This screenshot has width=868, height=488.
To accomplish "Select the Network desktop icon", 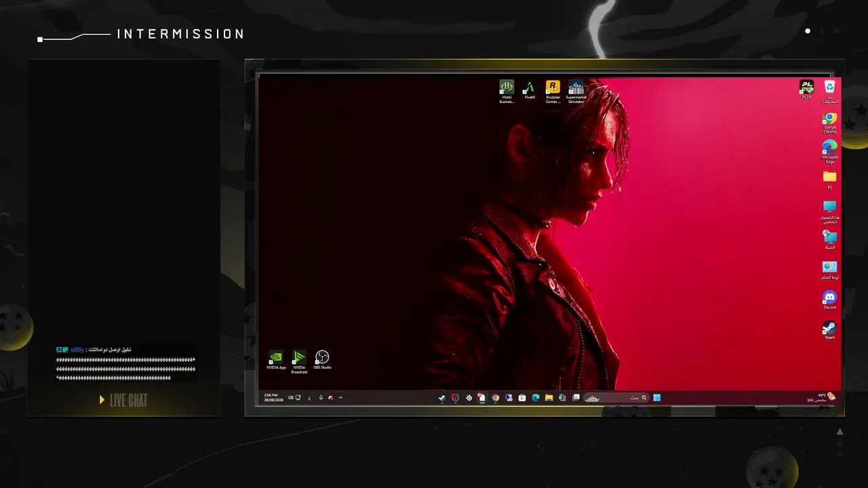I will pos(829,240).
